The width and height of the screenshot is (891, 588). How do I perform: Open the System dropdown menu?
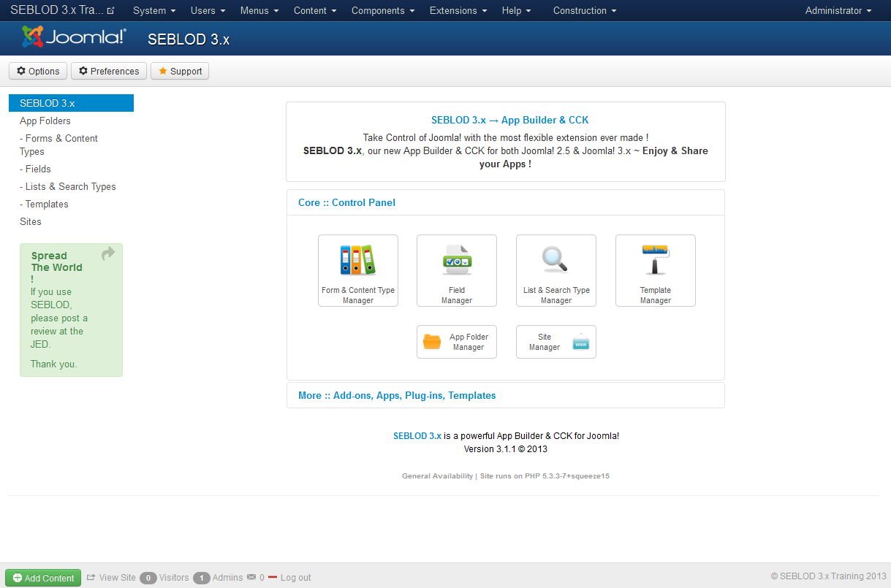click(153, 10)
